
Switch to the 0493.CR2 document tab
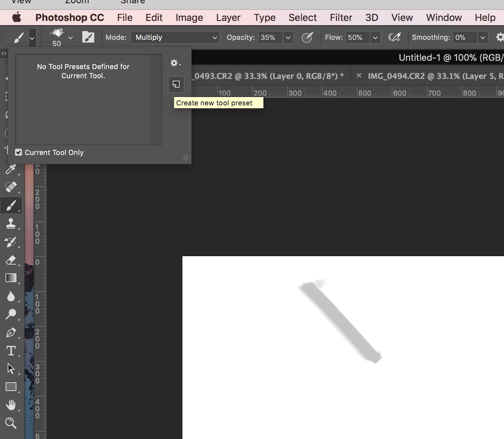269,76
